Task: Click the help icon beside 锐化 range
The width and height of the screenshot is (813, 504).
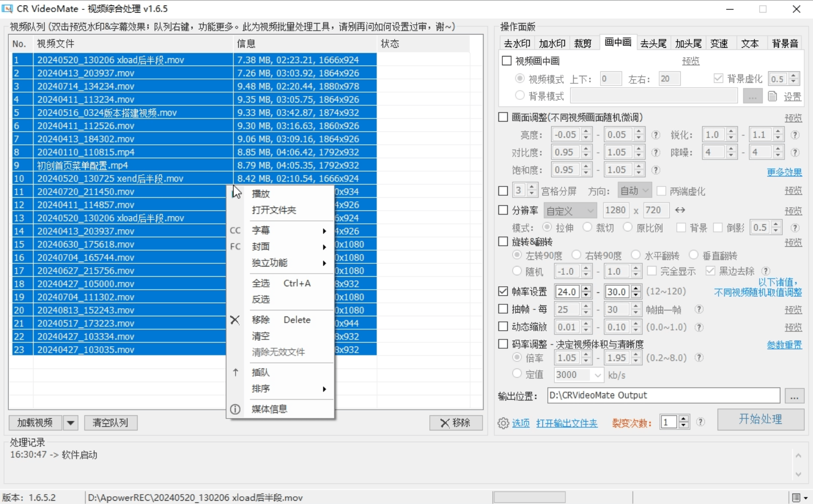Action: (x=795, y=135)
